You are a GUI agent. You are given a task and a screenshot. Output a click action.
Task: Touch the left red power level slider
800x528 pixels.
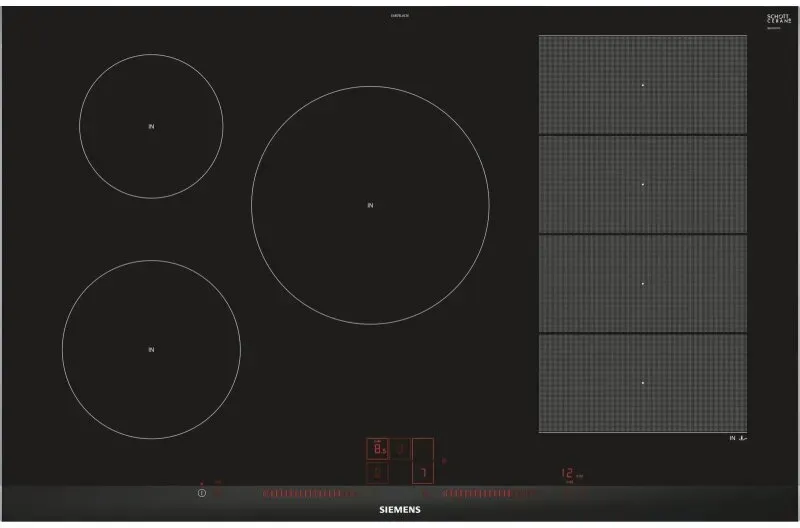pos(306,493)
